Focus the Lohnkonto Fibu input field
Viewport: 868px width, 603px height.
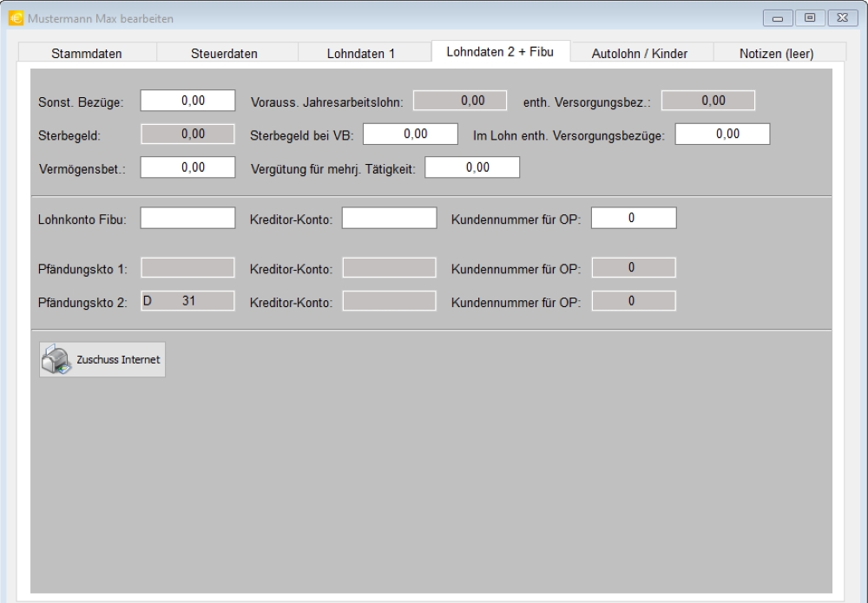pos(187,218)
